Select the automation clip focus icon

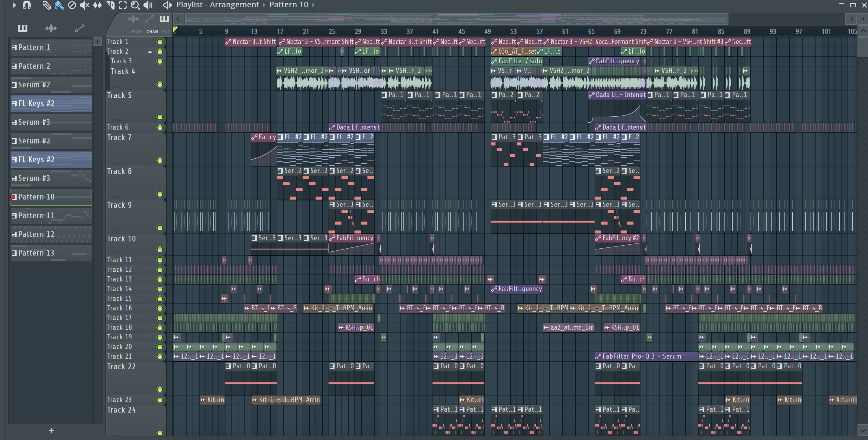(149, 19)
